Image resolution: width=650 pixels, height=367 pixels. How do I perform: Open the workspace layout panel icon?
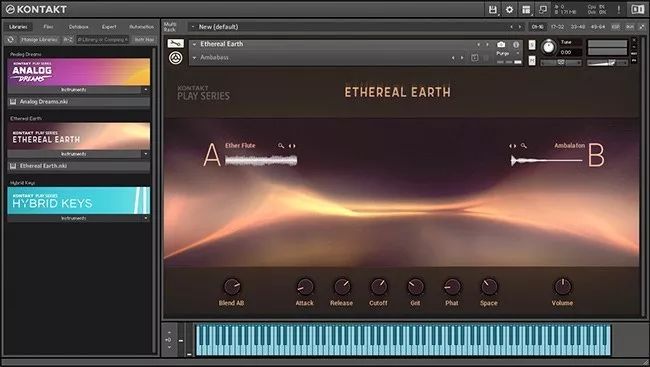[x=526, y=10]
